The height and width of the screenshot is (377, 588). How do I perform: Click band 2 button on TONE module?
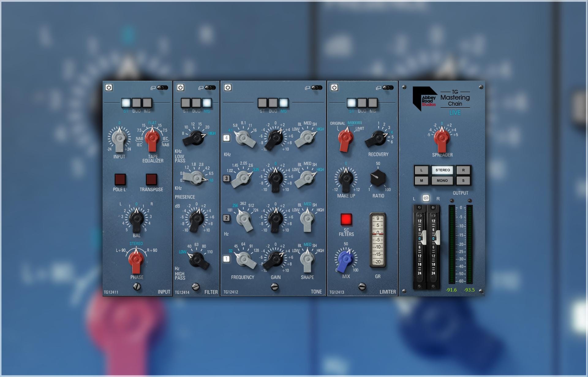coord(226,218)
